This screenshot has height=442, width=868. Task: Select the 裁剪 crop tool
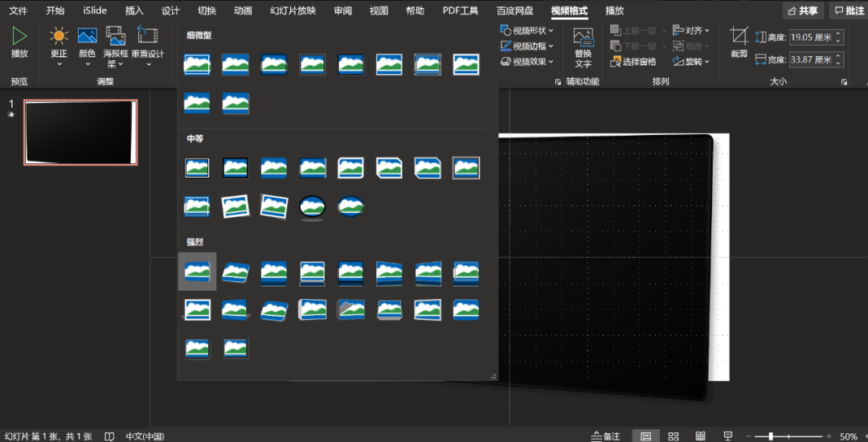click(739, 36)
